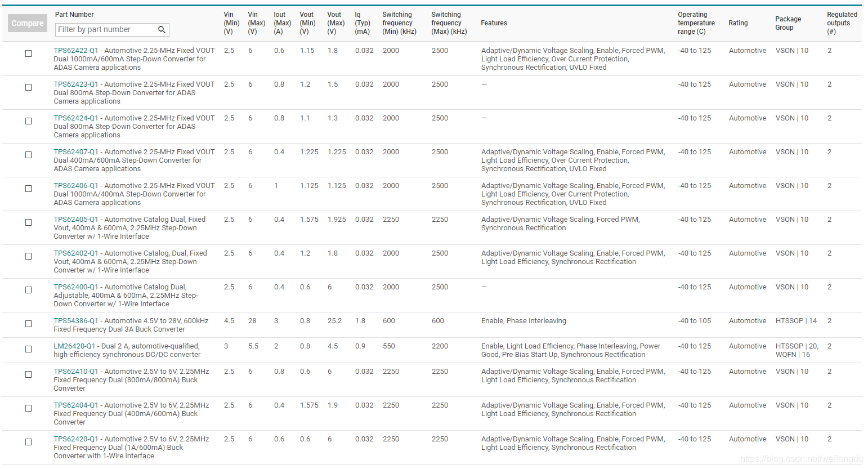Check the TPS62424-Q1 row checkbox

(x=28, y=121)
